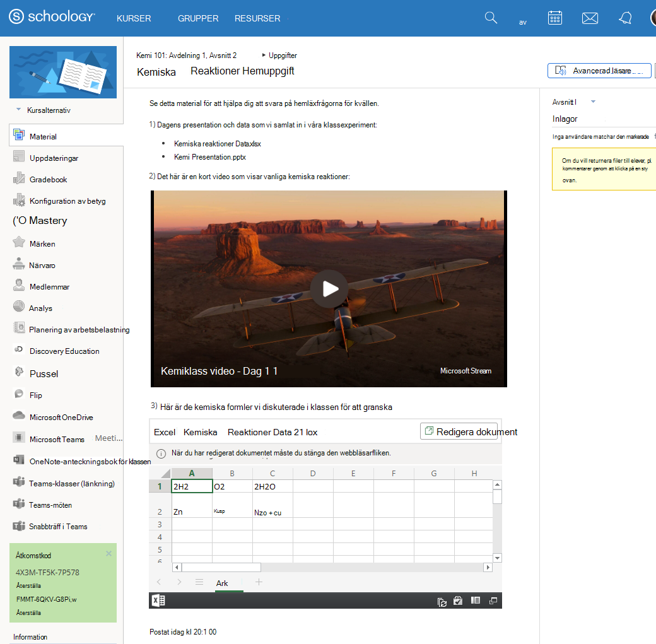Go to previous sheet arrow
The height and width of the screenshot is (644, 656).
pyautogui.click(x=159, y=582)
